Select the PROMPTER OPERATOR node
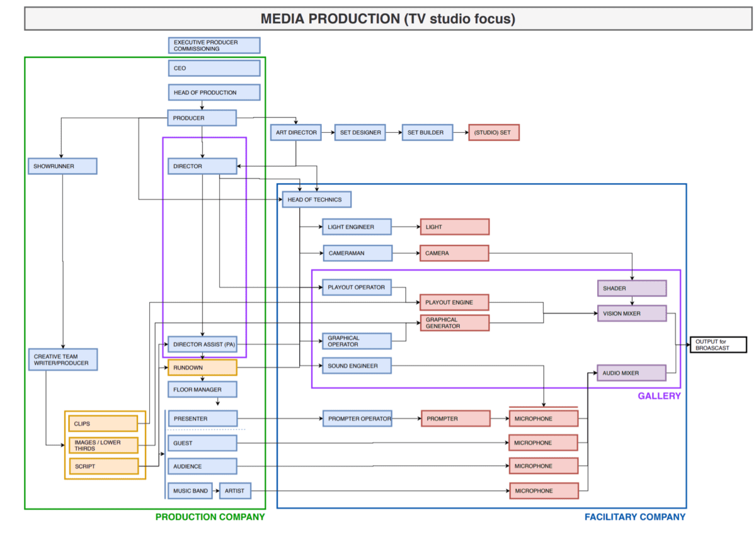Screen dimensions: 756x537 click(x=357, y=418)
